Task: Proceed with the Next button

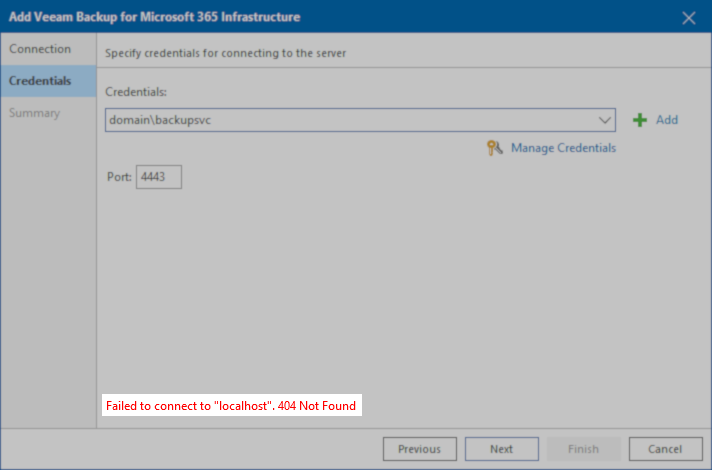Action: pos(502,449)
